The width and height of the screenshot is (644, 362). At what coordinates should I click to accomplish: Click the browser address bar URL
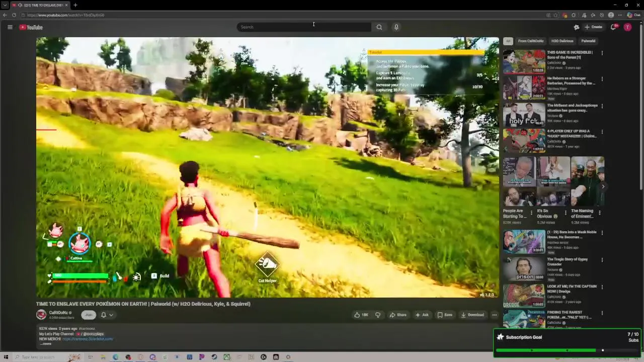coord(65,15)
